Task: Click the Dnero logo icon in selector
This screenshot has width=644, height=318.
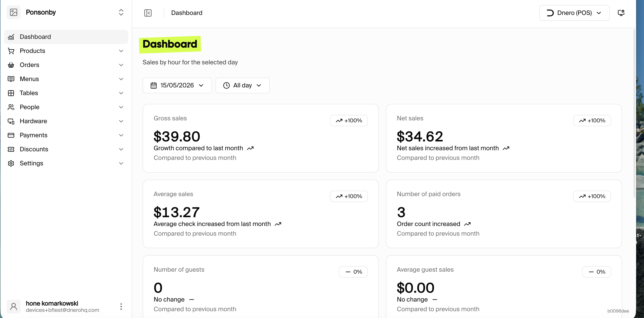Action: coord(550,13)
